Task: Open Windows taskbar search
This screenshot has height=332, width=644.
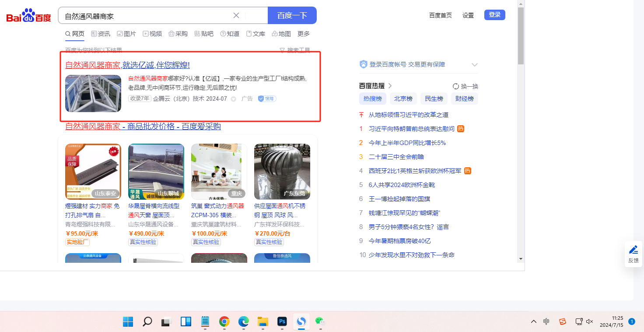Action: click(x=147, y=322)
